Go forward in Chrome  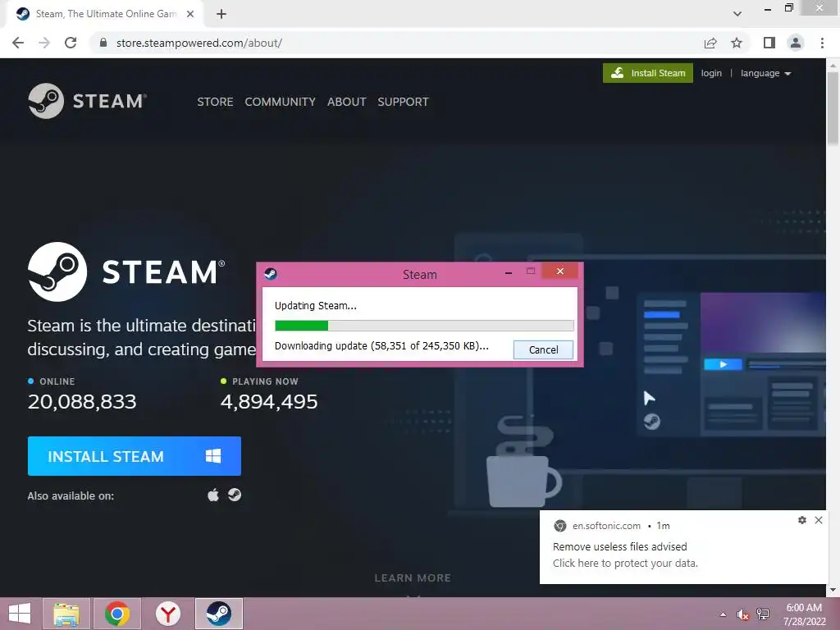44,43
